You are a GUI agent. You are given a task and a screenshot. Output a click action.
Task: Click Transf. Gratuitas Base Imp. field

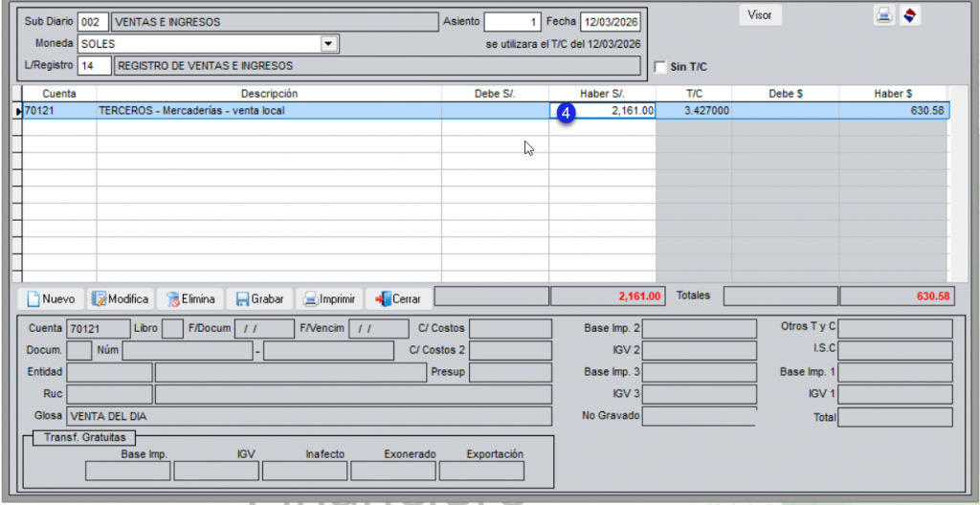click(127, 471)
